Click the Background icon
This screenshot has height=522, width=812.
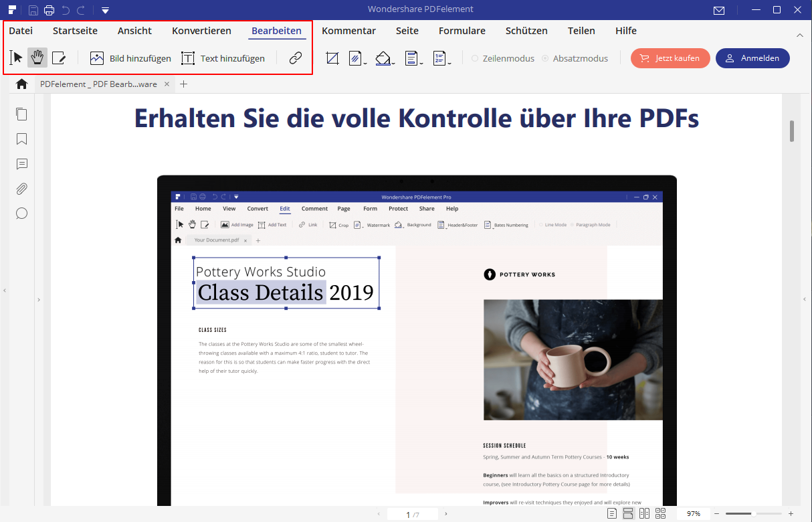(x=383, y=58)
